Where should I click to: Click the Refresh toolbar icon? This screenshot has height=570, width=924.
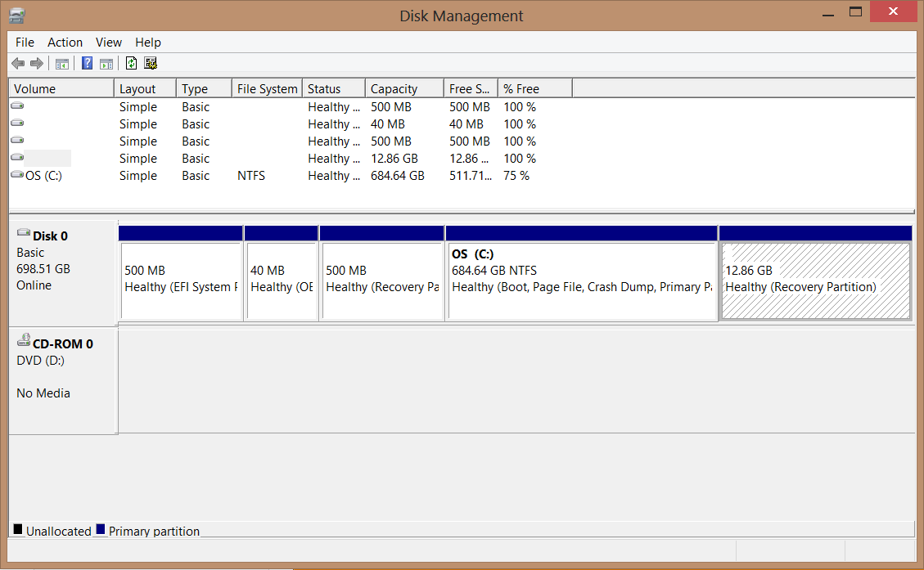[131, 64]
